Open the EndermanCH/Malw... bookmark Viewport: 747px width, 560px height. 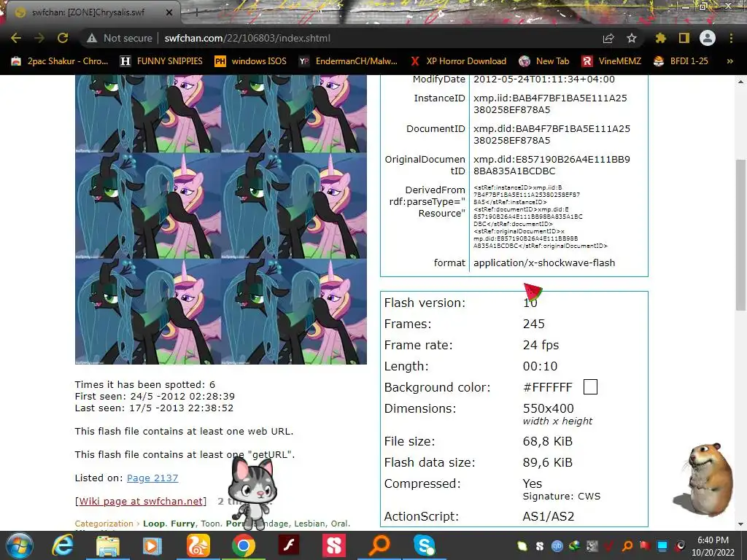coord(348,61)
